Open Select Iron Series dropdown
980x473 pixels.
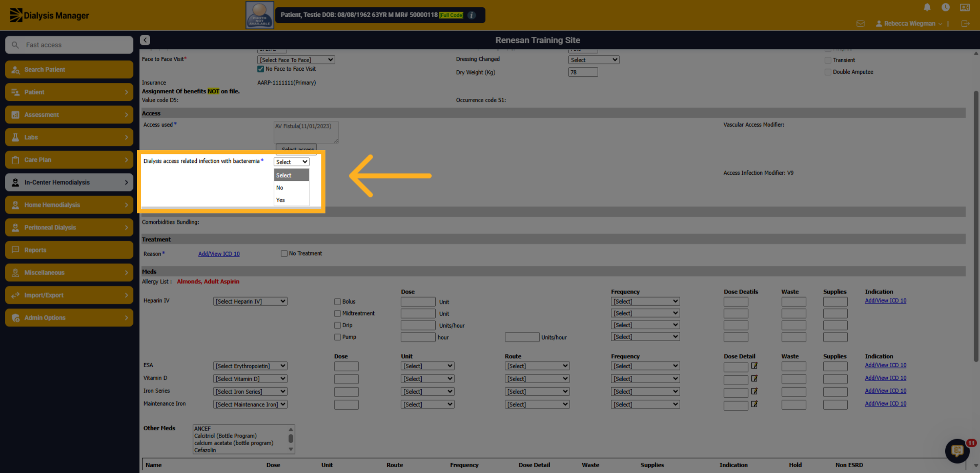[x=250, y=391]
